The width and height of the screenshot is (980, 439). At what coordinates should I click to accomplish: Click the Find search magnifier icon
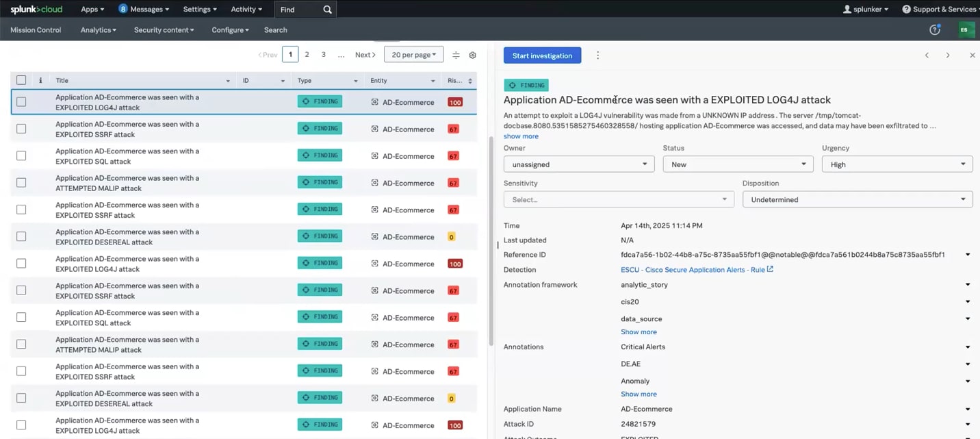327,10
